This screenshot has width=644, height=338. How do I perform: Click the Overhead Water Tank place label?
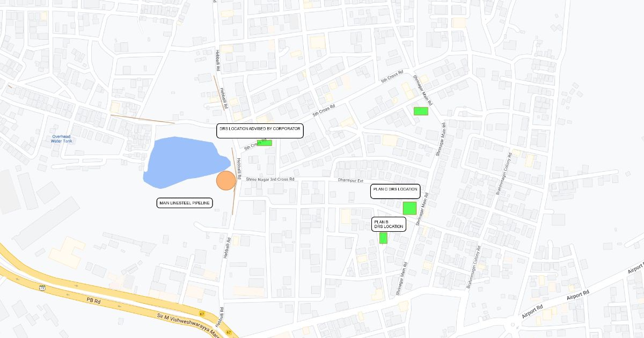click(61, 138)
